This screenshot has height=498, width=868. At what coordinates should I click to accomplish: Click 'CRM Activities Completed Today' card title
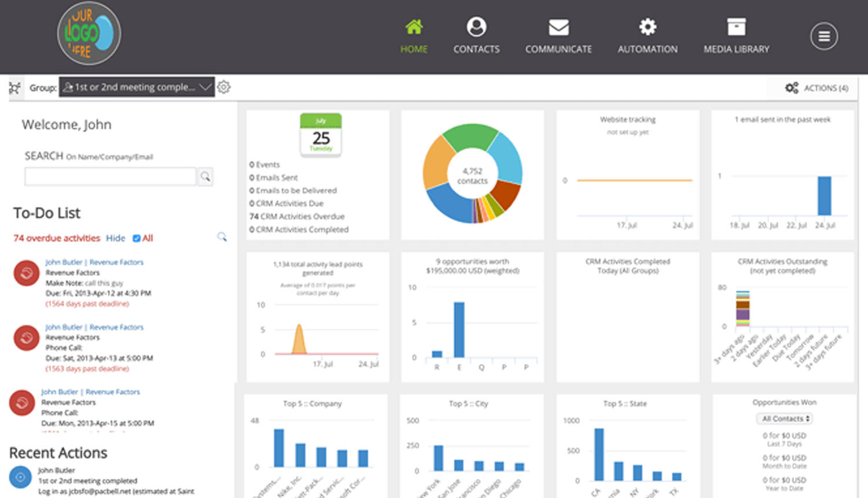click(x=628, y=266)
